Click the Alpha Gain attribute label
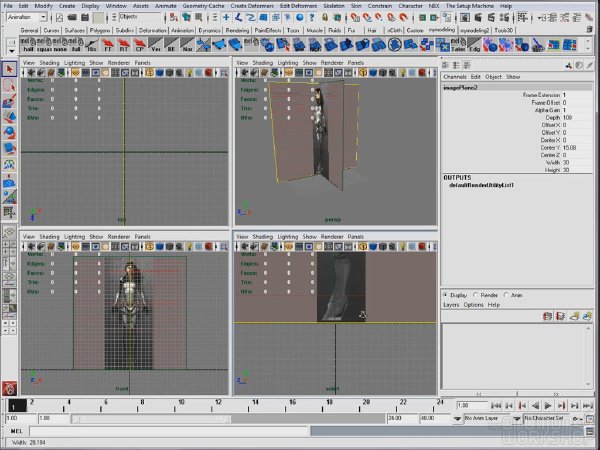Viewport: 600px width, 450px height. (x=547, y=110)
